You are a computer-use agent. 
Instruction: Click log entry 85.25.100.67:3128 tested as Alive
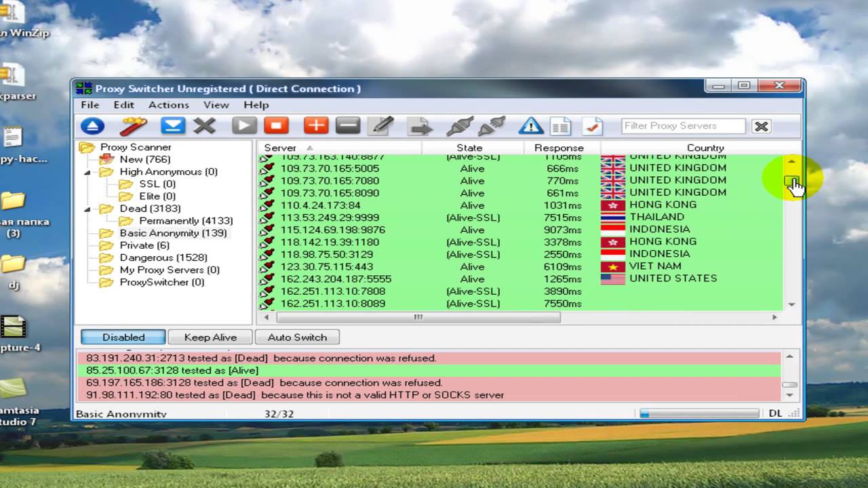(429, 371)
